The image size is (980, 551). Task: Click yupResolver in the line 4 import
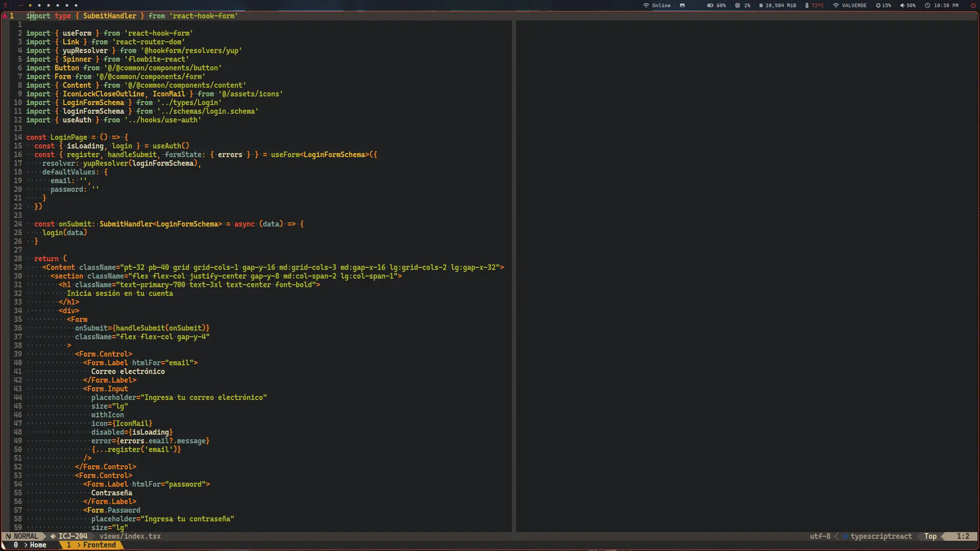[x=85, y=51]
